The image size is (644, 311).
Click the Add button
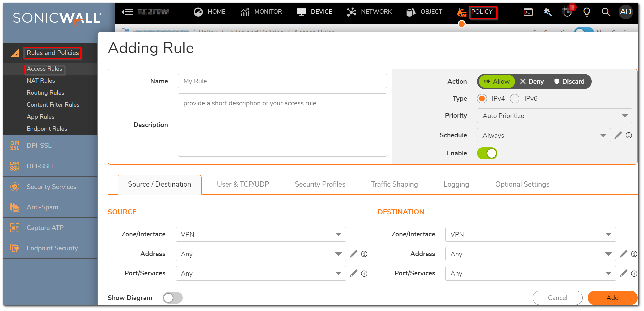tap(613, 298)
